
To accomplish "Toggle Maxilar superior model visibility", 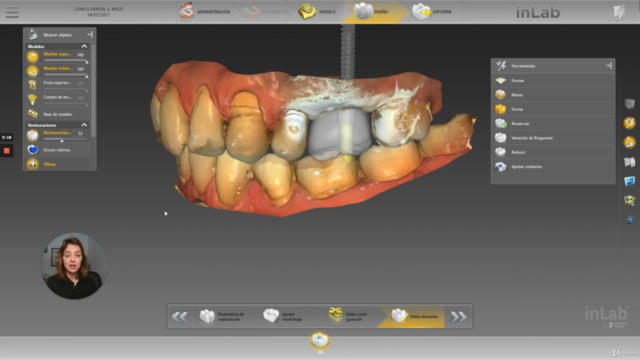I will pos(33,56).
